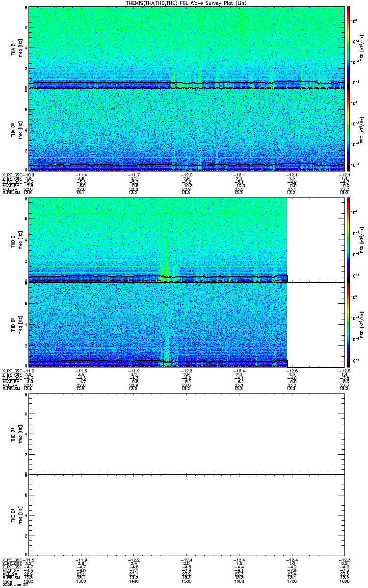Click the 1300 time label on the bottom axis

pos(81,581)
